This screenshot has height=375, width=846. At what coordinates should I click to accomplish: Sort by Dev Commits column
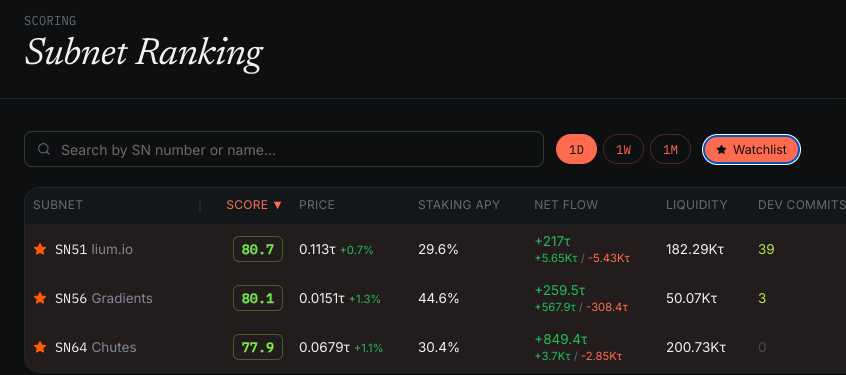[802, 205]
